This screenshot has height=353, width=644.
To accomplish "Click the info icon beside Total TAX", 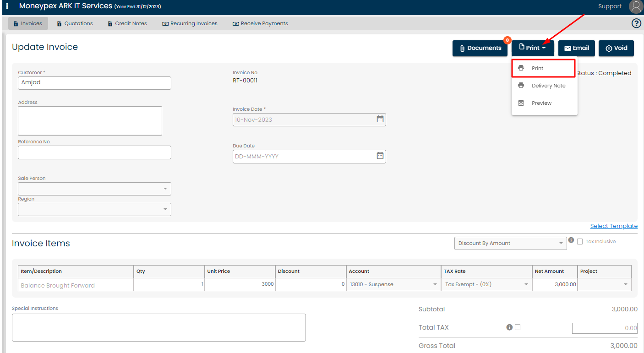I will 509,327.
